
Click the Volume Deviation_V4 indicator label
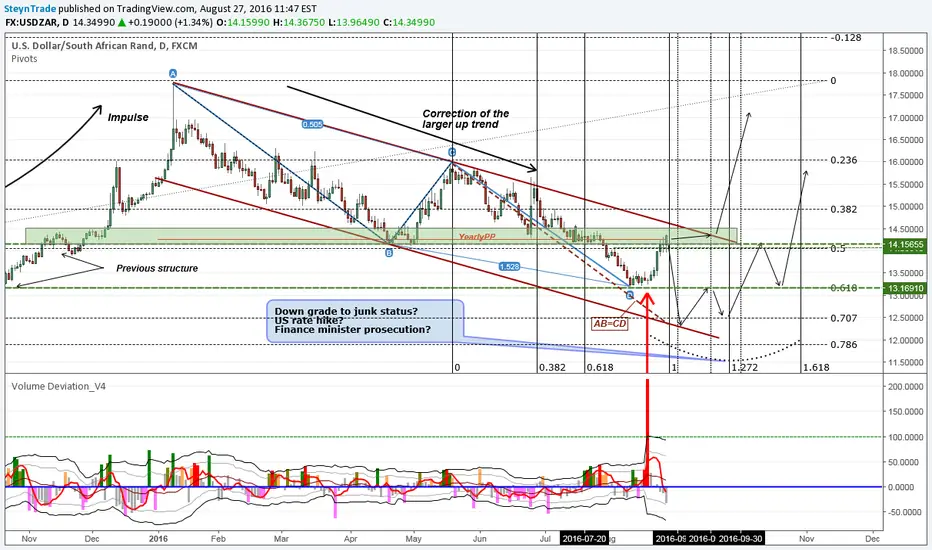pyautogui.click(x=58, y=386)
